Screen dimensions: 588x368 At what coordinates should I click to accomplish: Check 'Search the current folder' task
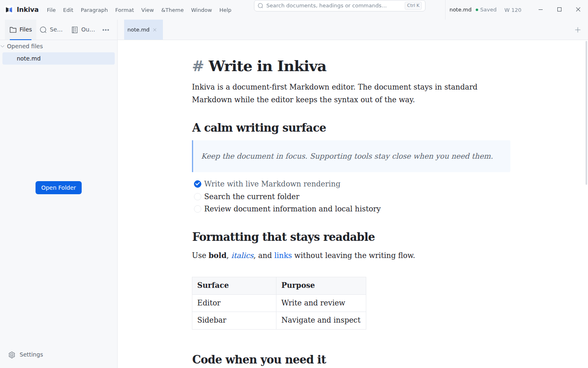(x=198, y=197)
